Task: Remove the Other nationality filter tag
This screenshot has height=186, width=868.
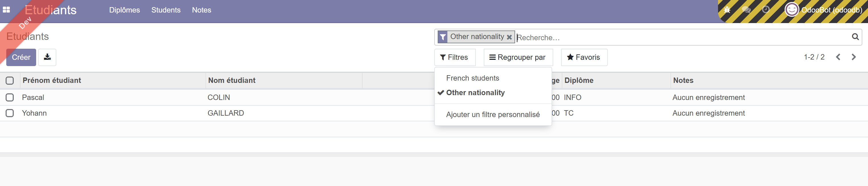Action: pyautogui.click(x=509, y=37)
